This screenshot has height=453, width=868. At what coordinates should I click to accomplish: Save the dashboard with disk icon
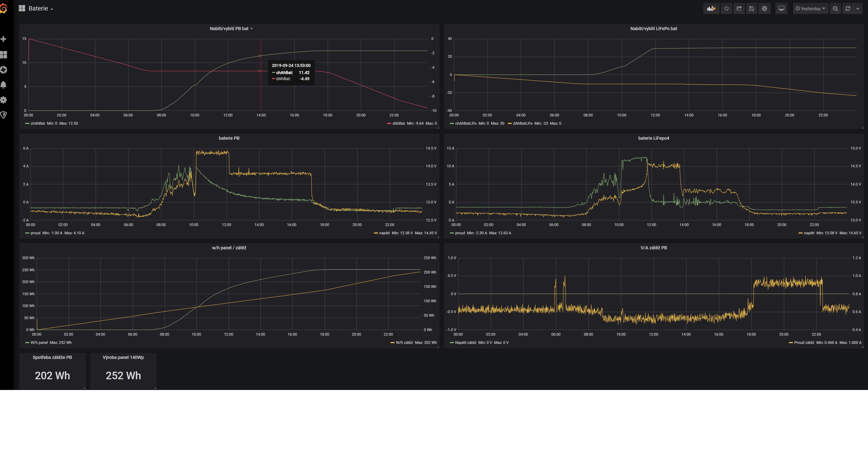click(751, 9)
